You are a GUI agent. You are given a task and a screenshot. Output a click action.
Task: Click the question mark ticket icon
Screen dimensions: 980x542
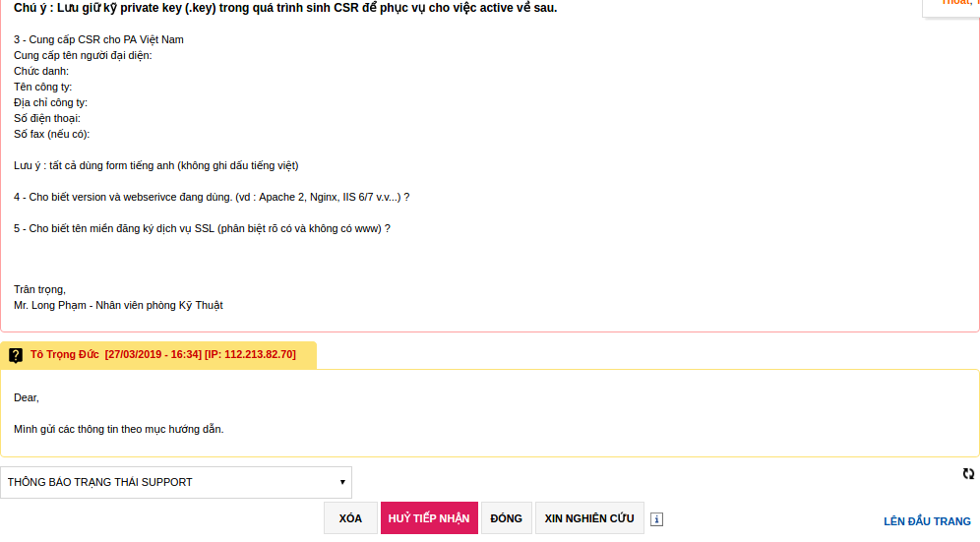pos(16,355)
